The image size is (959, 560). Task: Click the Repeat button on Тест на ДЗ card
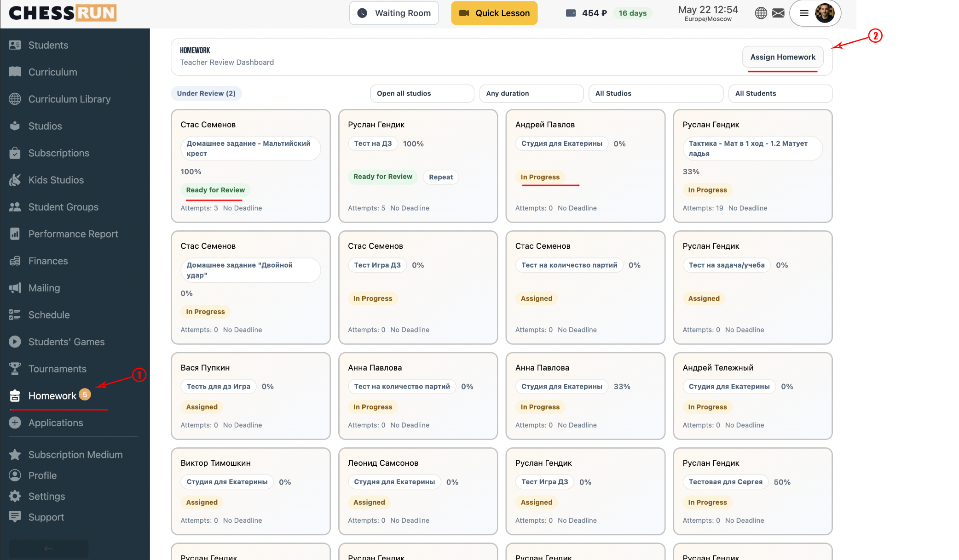coord(441,177)
